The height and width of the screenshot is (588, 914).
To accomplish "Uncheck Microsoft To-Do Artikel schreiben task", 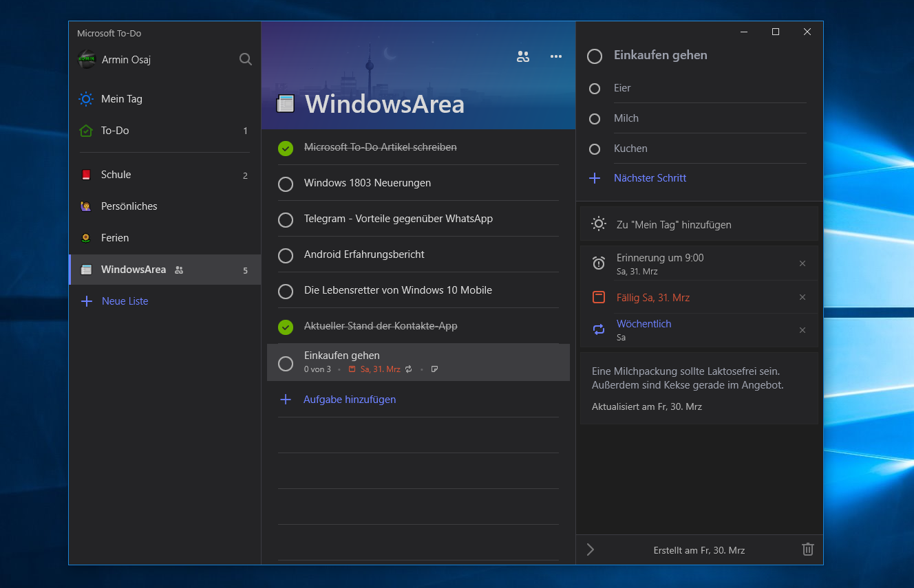I will point(286,148).
